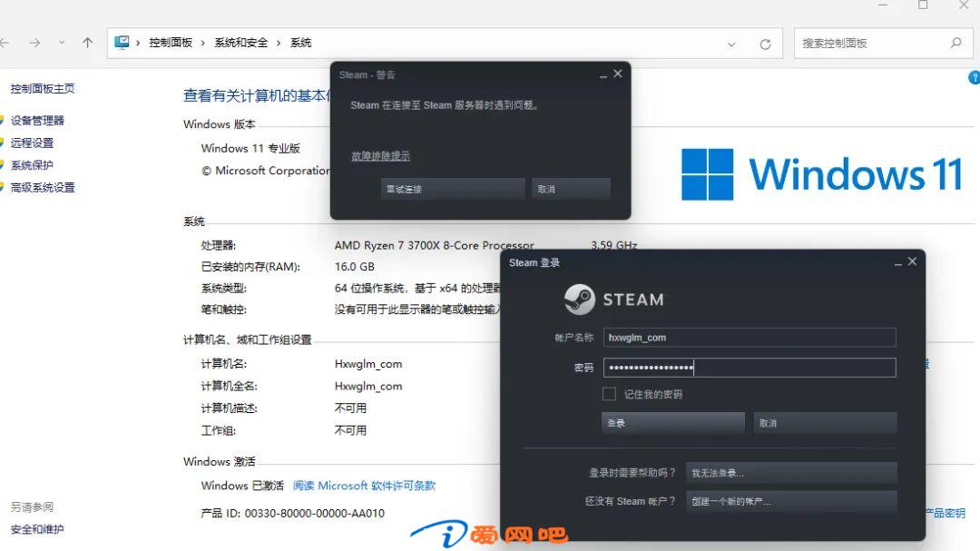Open 设备管理器 in the sidebar

click(x=37, y=121)
